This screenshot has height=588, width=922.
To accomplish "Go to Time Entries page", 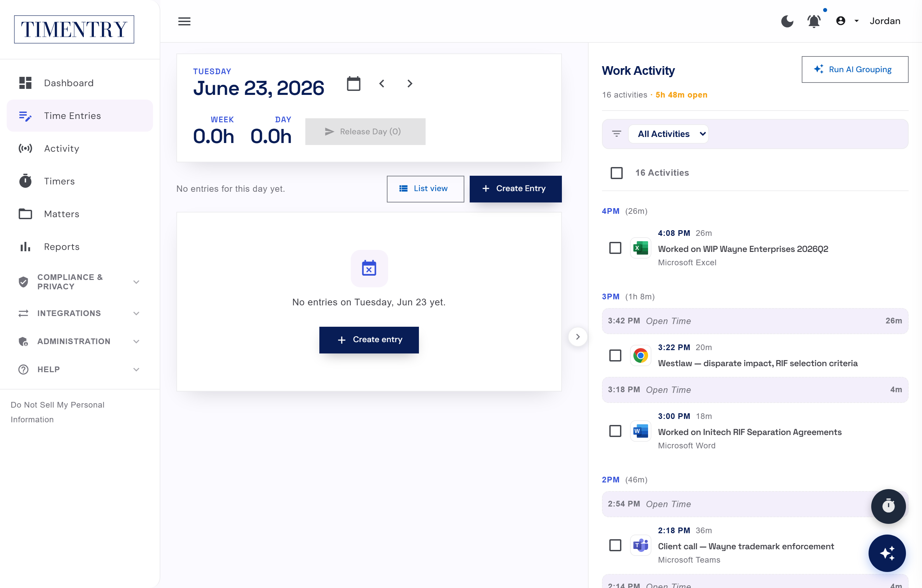I will [80, 116].
